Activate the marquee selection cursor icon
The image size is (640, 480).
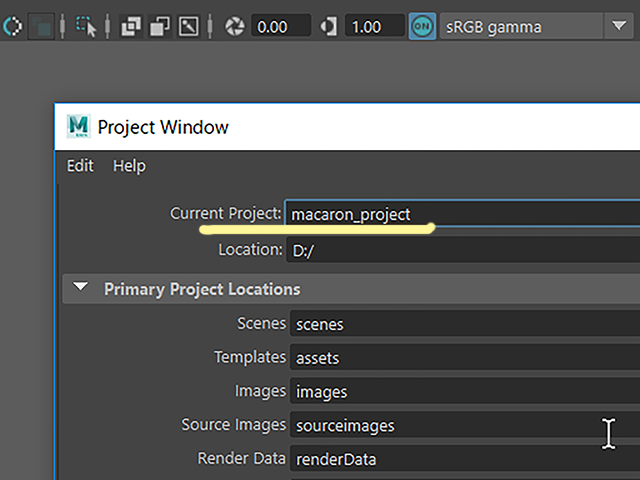[86, 27]
